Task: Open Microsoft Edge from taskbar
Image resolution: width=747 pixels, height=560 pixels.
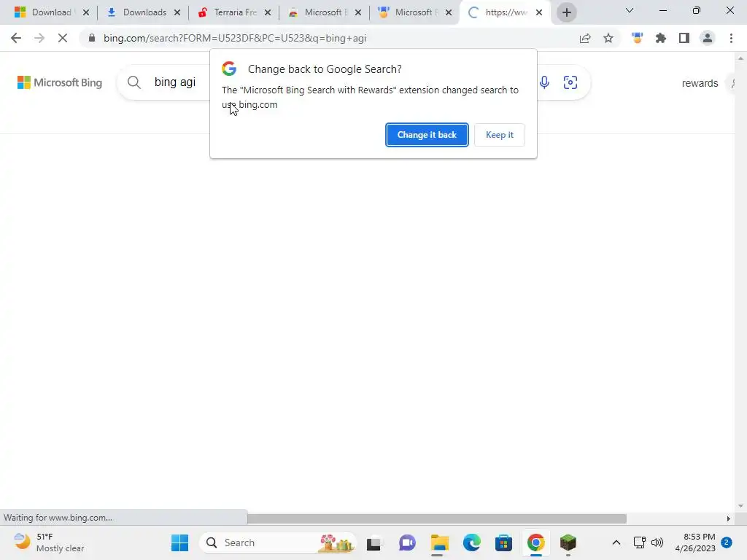Action: [x=472, y=542]
